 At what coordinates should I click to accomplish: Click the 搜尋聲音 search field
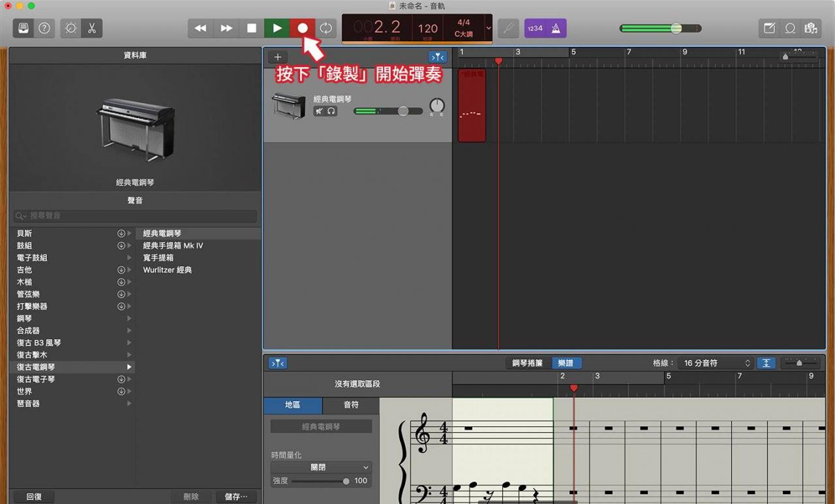pos(135,216)
